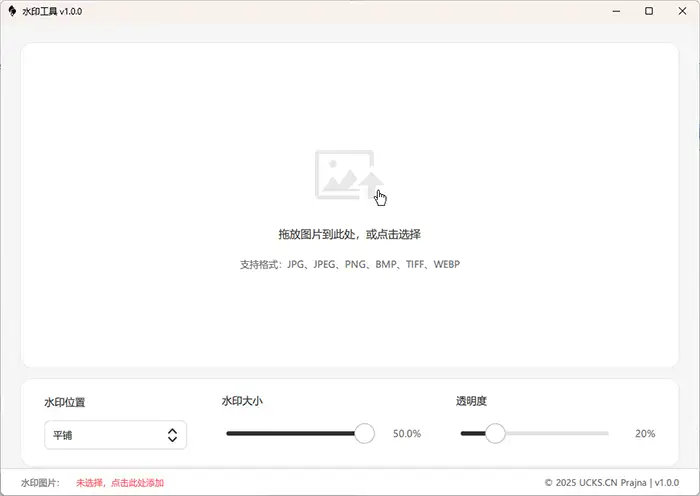The image size is (700, 496).
Task: Click the app flame logo in title bar
Action: tap(12, 11)
